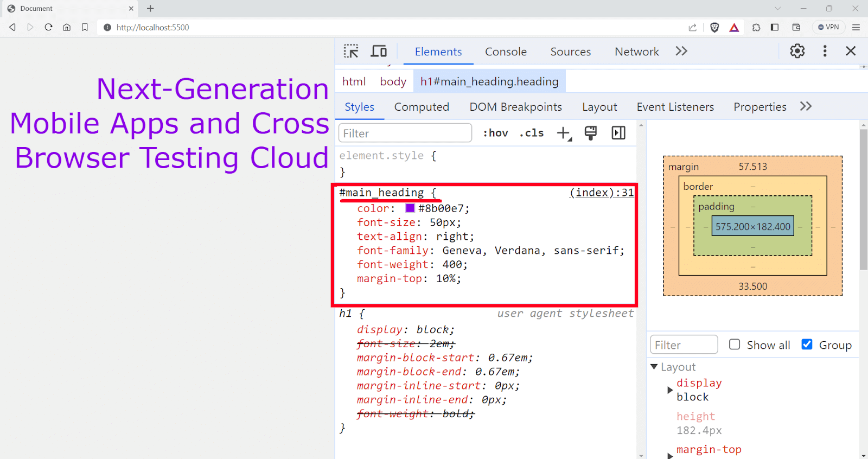
Task: Enable the Show all checkbox
Action: point(735,345)
